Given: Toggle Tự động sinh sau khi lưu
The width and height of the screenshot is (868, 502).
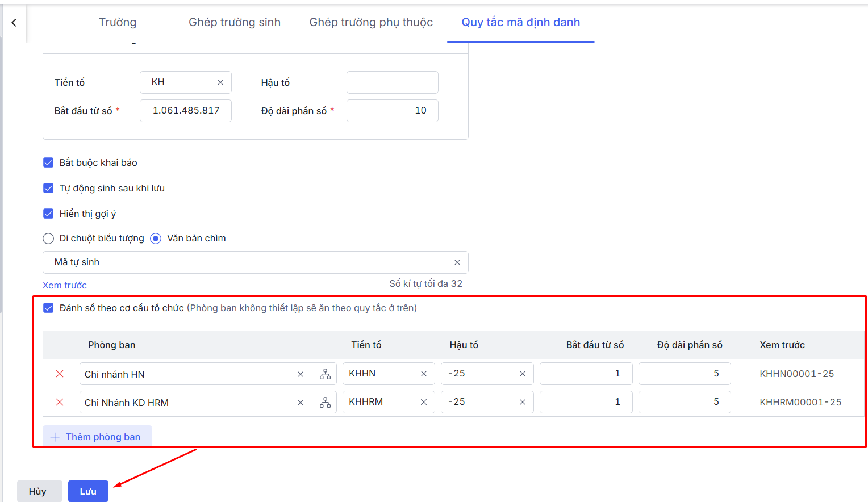Looking at the screenshot, I should (x=49, y=188).
